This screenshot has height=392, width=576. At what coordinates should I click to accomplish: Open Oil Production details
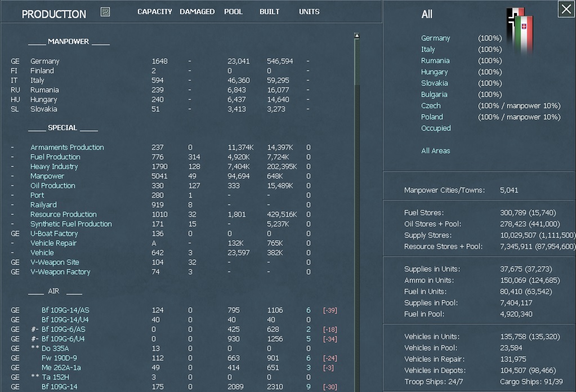point(52,185)
